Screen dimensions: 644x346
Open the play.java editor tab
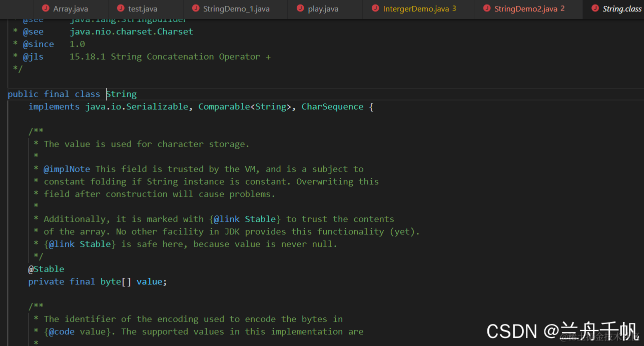(323, 9)
